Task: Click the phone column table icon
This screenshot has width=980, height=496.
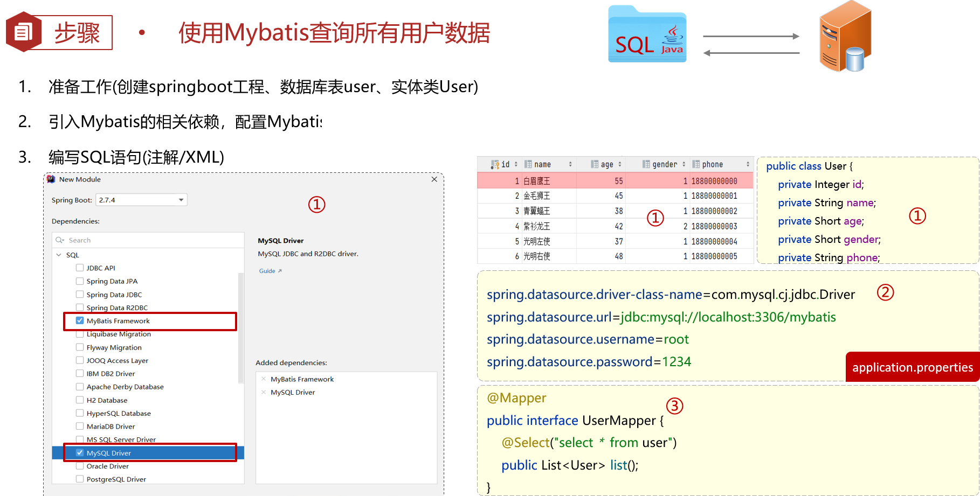Action: pos(696,164)
